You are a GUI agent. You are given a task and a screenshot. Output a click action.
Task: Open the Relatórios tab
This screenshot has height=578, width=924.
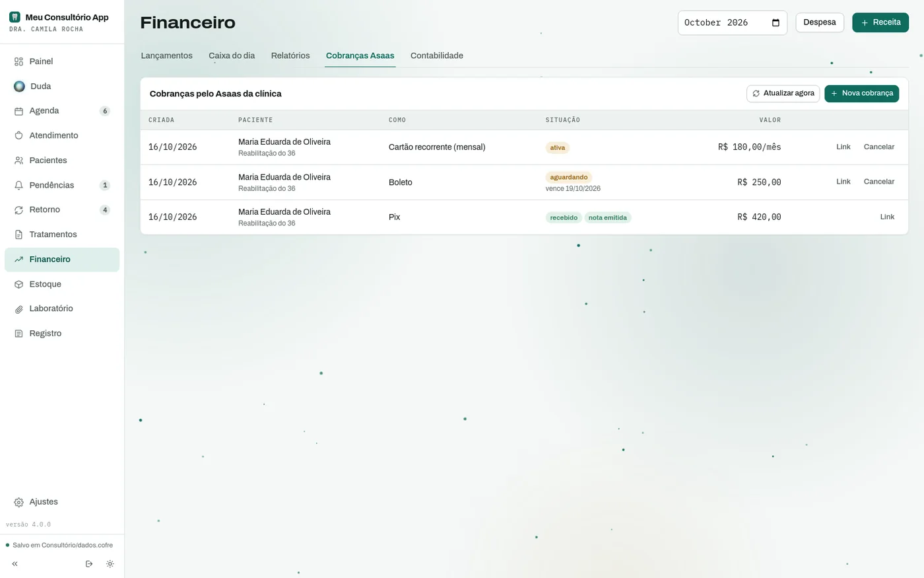290,55
